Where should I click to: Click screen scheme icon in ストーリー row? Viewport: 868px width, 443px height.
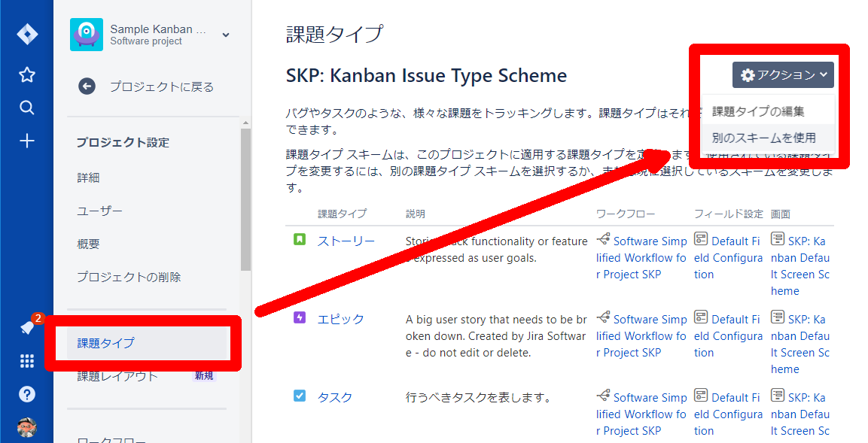coord(778,239)
